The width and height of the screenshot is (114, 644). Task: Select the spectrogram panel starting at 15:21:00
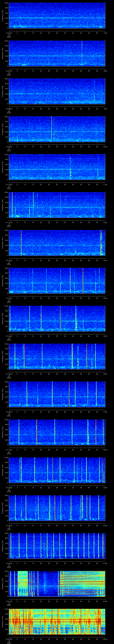(57, 584)
